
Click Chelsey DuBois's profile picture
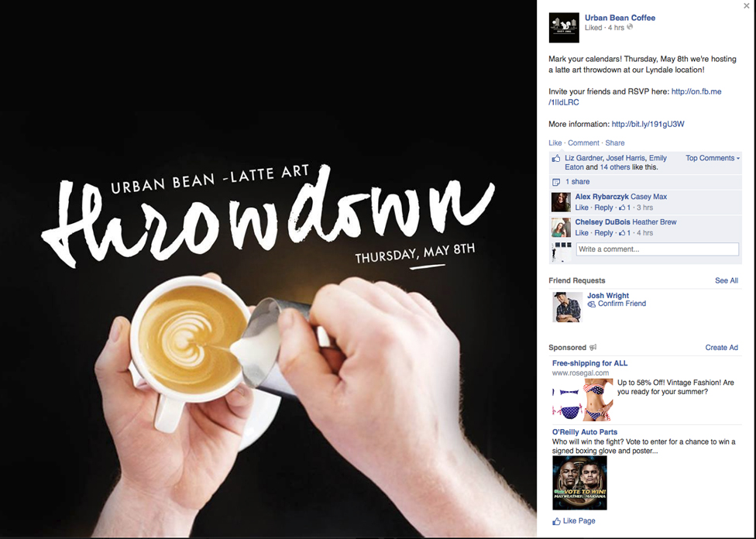(561, 227)
